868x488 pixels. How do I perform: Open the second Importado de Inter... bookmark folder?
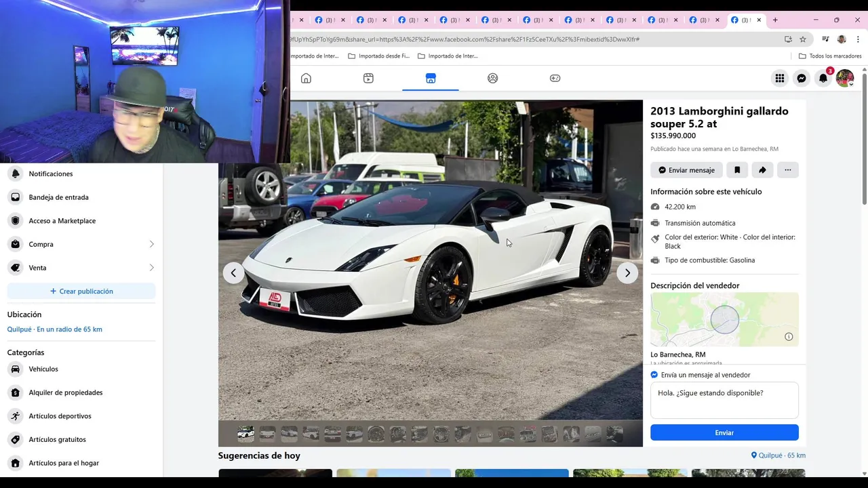pos(448,56)
